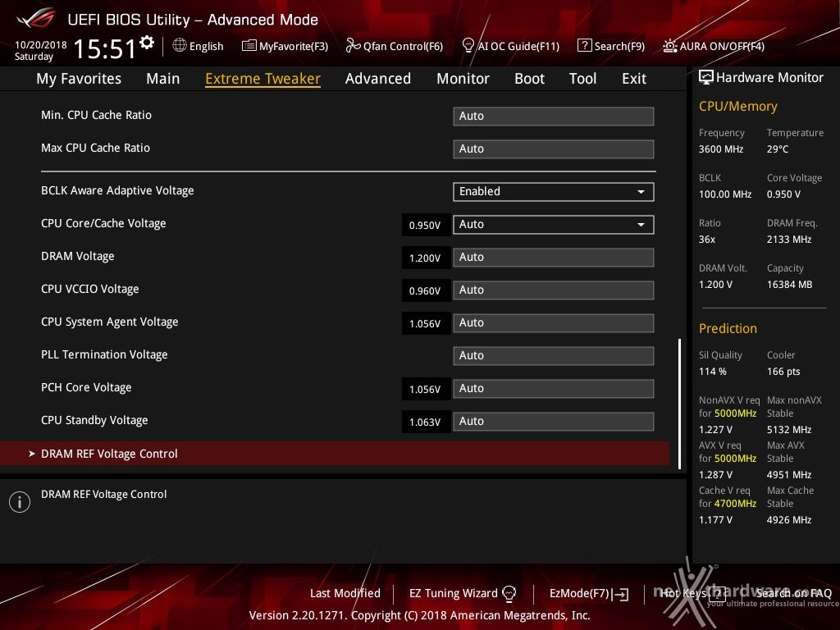Click the CPU System Agent Voltage field
The width and height of the screenshot is (840, 630).
click(554, 323)
